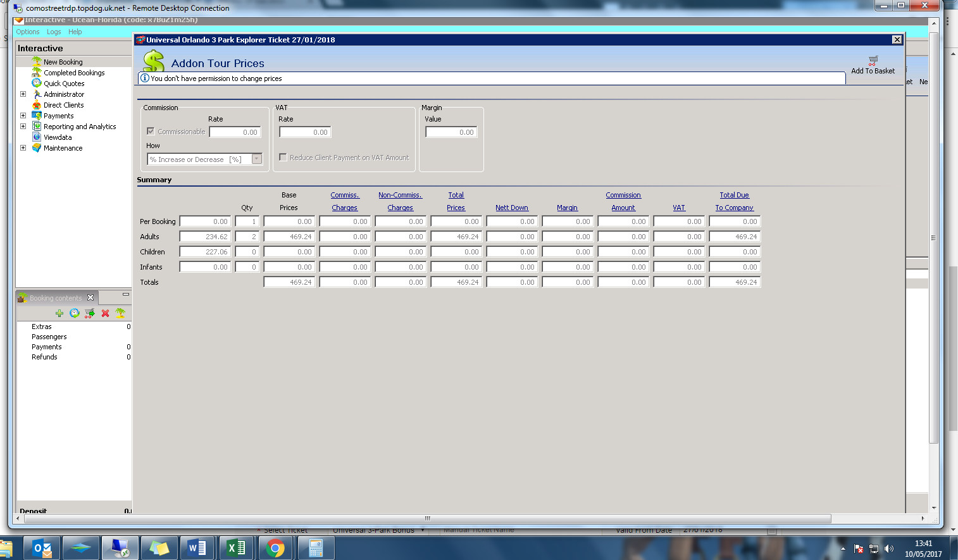Tick Reduce Client Payment on VAT Amount
The width and height of the screenshot is (958, 560).
[283, 158]
